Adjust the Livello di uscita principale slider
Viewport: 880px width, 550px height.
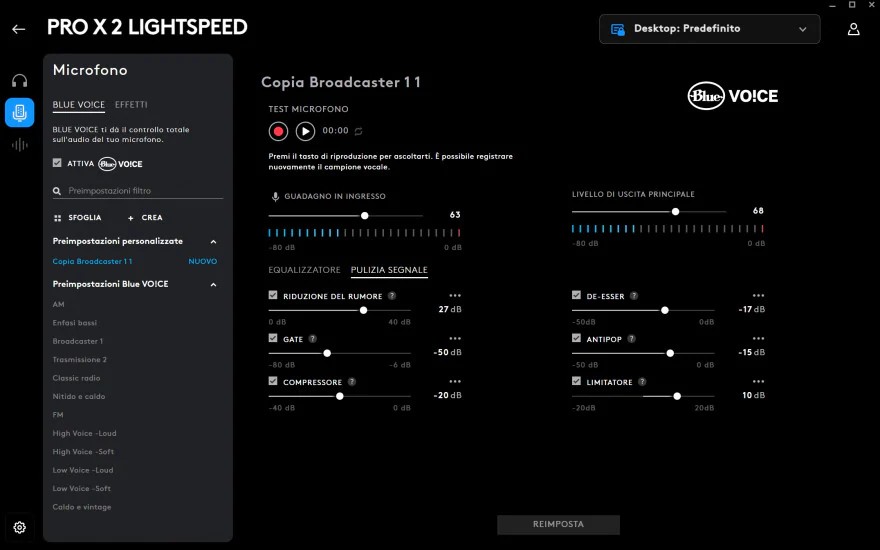pos(676,212)
